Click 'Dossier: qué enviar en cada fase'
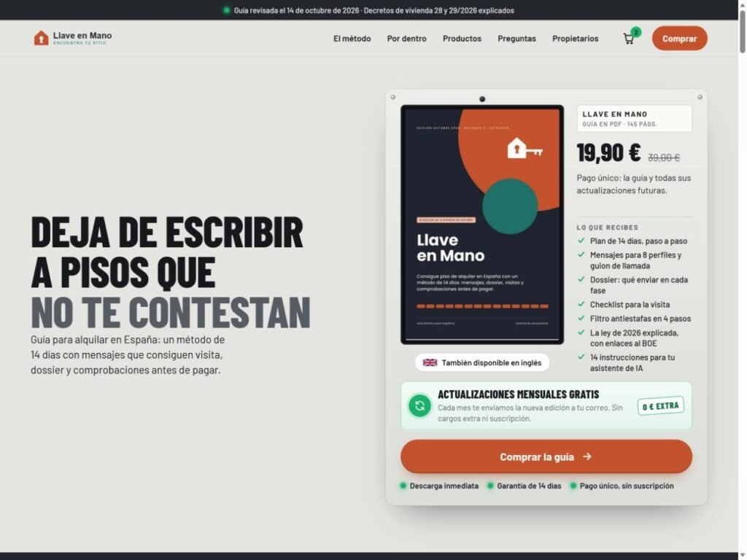 click(639, 285)
